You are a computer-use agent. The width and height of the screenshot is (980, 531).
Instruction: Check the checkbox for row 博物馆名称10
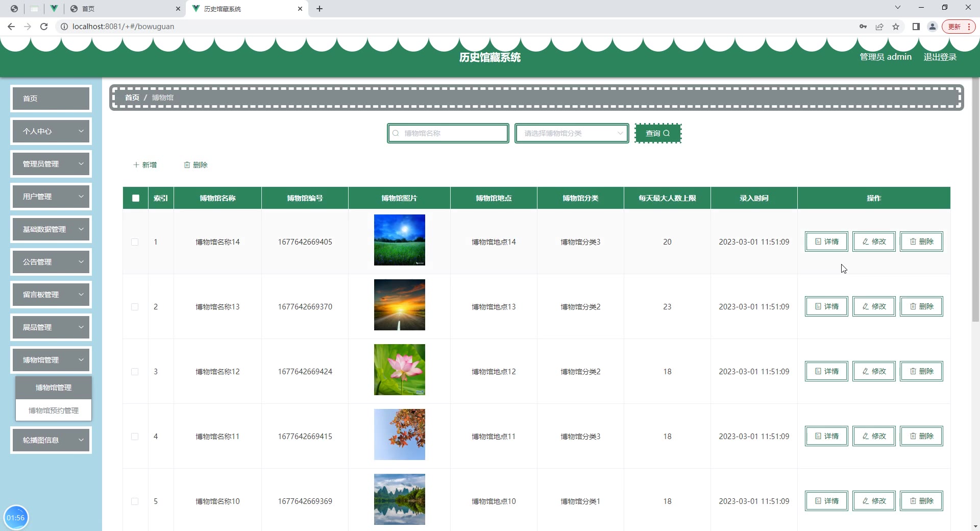coord(135,501)
